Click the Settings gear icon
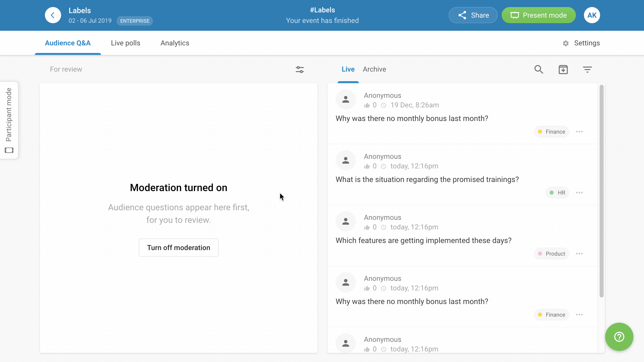This screenshot has height=362, width=644. [566, 43]
